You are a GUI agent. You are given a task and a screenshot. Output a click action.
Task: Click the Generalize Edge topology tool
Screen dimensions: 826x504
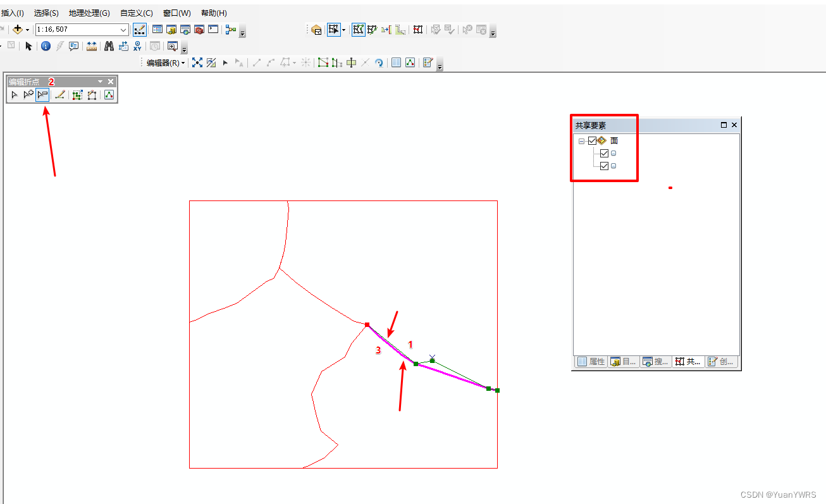(400, 30)
